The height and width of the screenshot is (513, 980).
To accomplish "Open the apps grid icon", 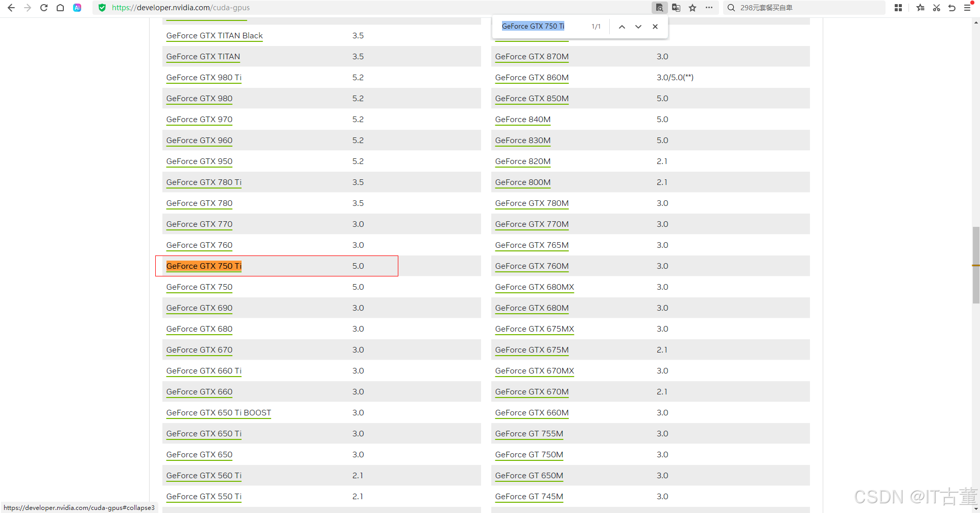I will [898, 8].
